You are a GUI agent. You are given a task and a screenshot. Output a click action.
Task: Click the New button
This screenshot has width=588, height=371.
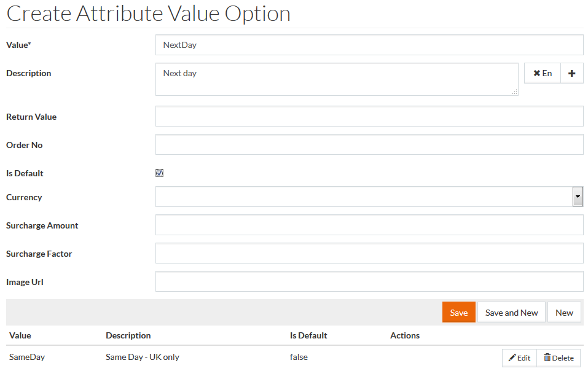pos(564,313)
